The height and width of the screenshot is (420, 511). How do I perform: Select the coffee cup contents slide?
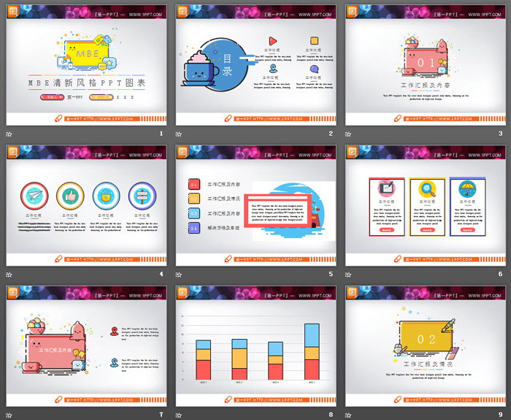tap(255, 65)
